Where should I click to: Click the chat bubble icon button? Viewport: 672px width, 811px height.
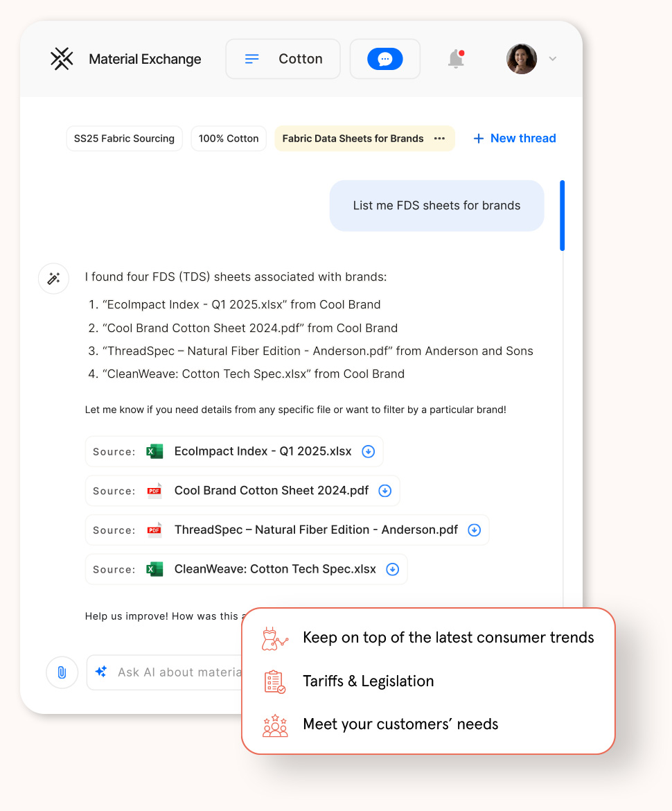click(x=385, y=59)
